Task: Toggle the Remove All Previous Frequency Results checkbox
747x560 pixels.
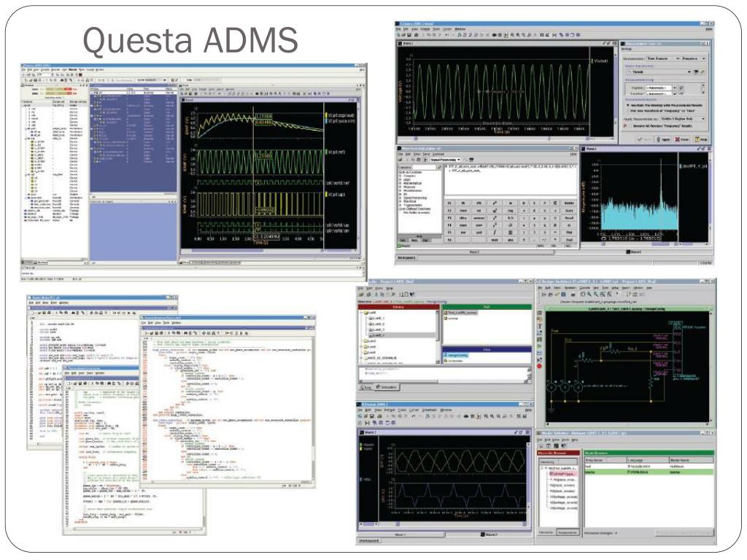Action: [630, 125]
